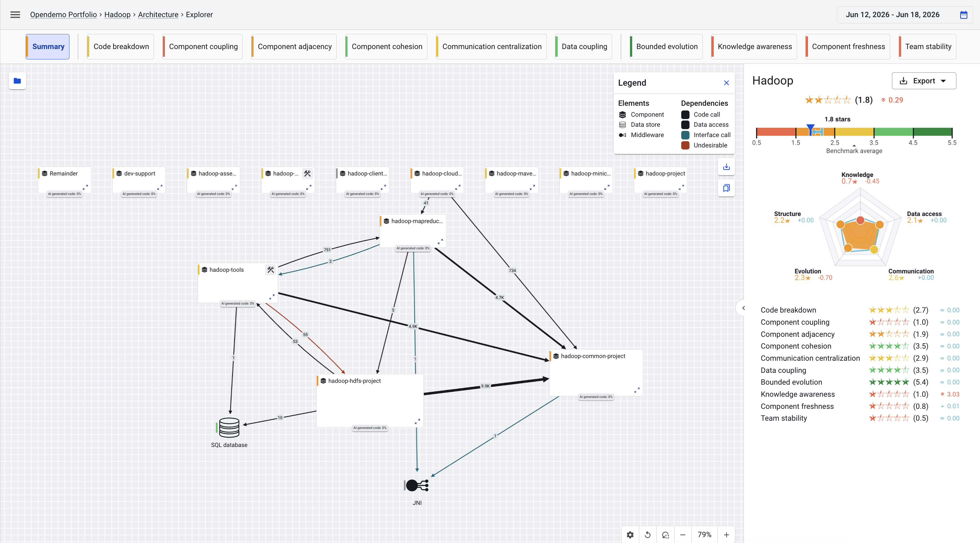This screenshot has height=543, width=980.
Task: Navigate to Architecture breadcrumb link
Action: [x=158, y=14]
